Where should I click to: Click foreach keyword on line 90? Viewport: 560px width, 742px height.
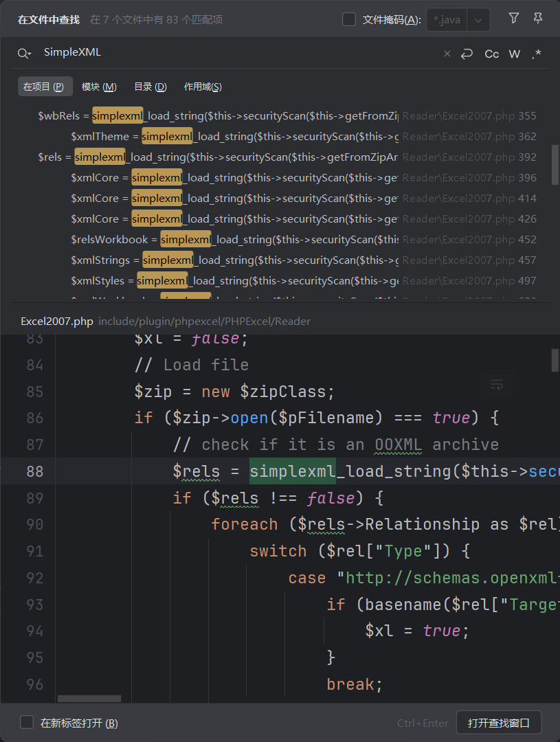pyautogui.click(x=244, y=524)
